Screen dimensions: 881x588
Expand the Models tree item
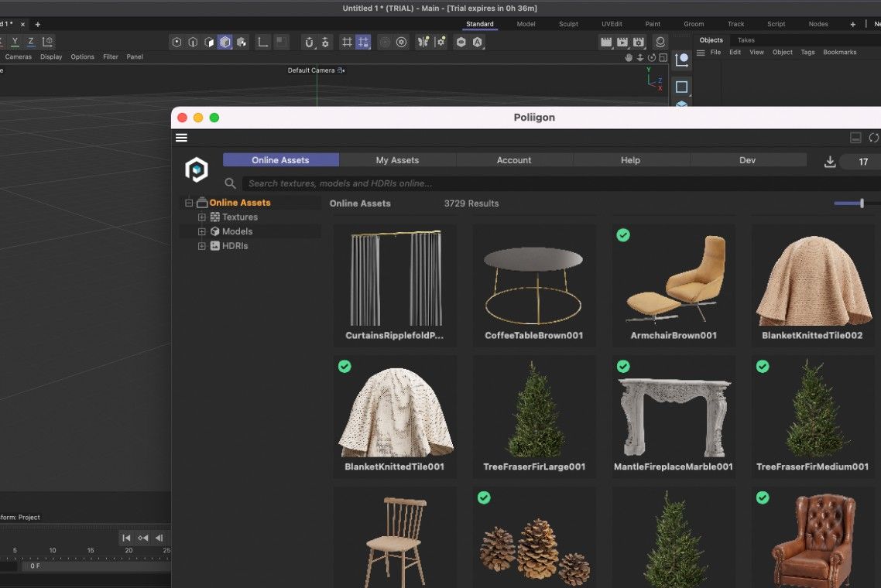pos(201,231)
